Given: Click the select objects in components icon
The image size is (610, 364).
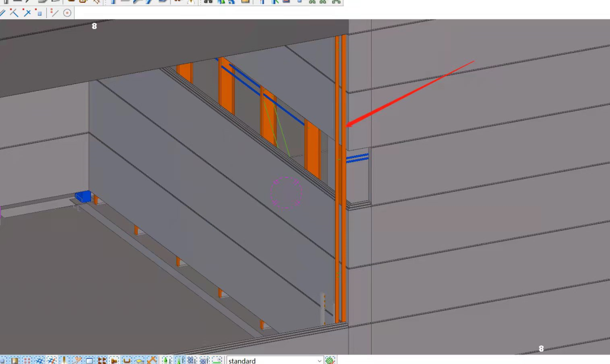Looking at the screenshot, I should pyautogui.click(x=180, y=361).
